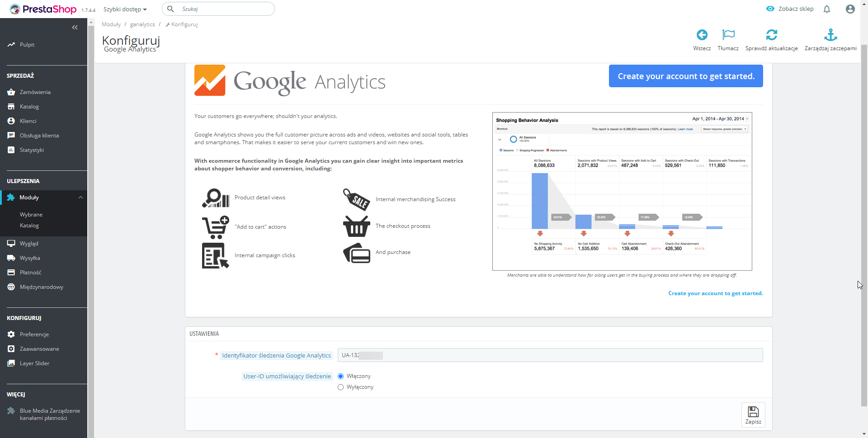Select Włączony radio for User-ID tracking

341,376
